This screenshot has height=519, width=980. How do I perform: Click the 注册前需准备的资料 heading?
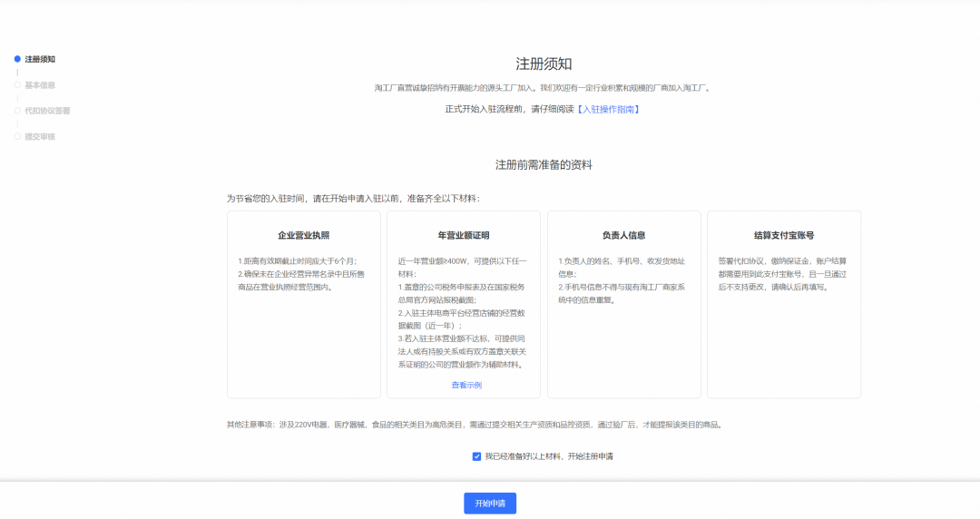pos(544,165)
